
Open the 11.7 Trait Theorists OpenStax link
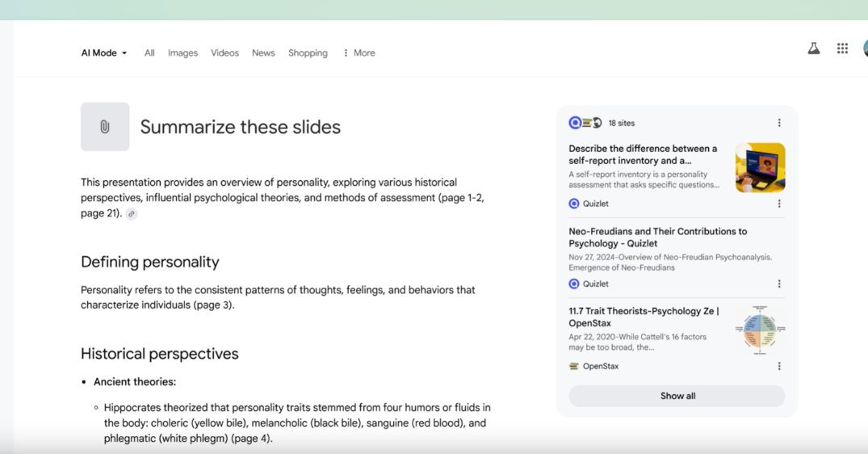click(644, 317)
